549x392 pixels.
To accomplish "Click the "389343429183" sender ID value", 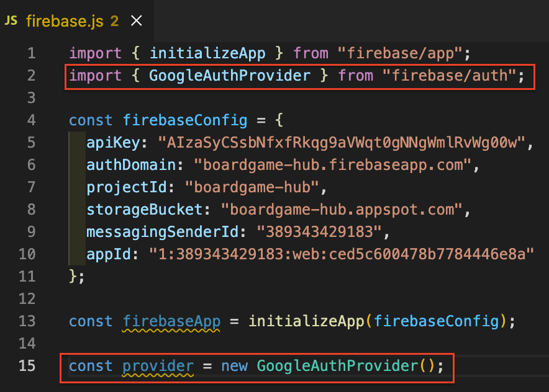I will pos(319,232).
